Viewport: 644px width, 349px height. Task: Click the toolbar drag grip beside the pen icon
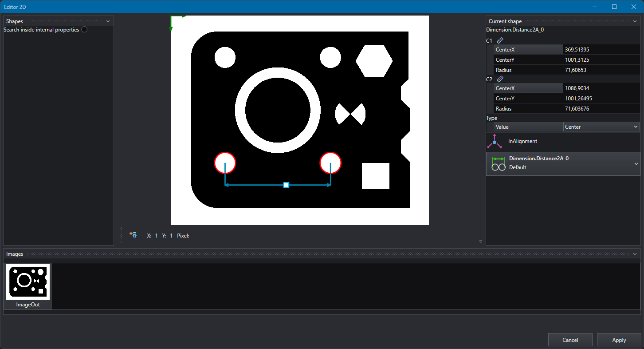point(121,235)
